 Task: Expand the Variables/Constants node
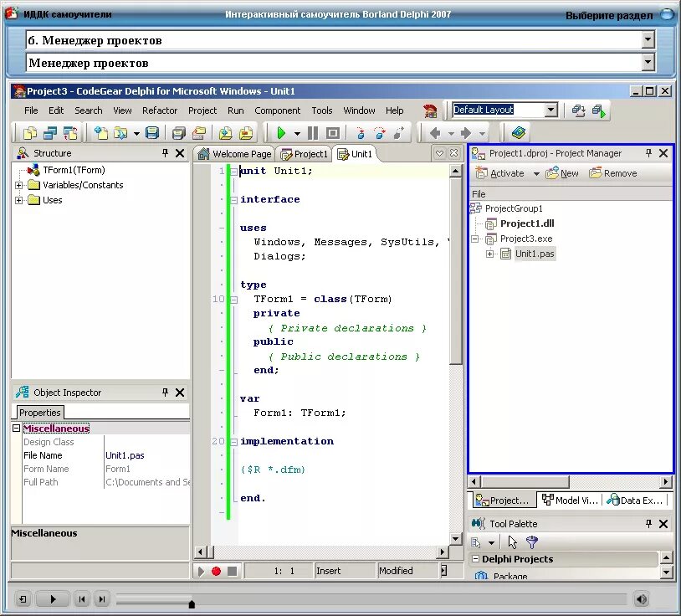[18, 185]
